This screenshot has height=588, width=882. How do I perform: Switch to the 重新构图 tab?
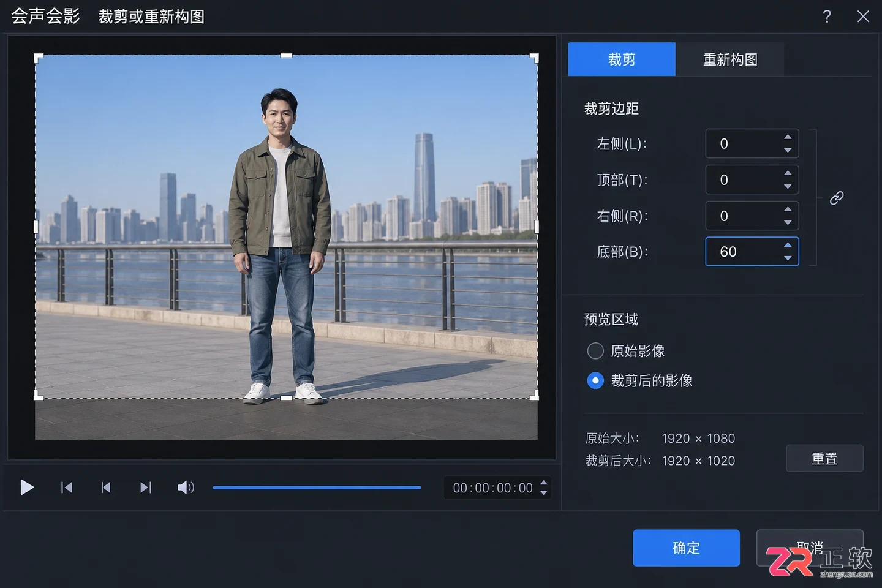[730, 59]
